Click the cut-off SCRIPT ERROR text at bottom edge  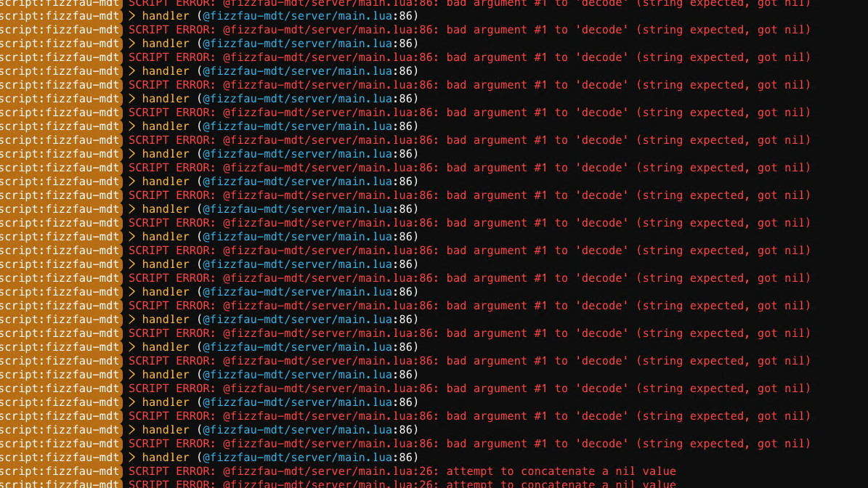171,484
